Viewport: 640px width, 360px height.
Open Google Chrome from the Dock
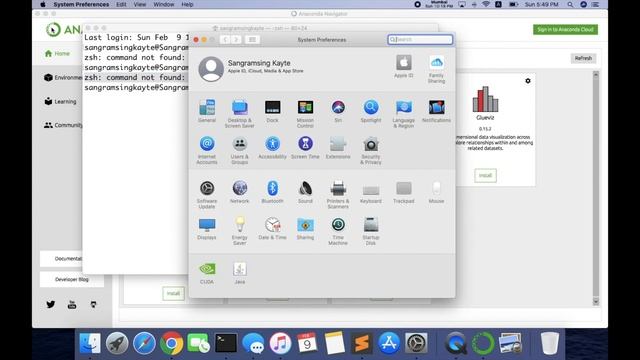tap(171, 343)
